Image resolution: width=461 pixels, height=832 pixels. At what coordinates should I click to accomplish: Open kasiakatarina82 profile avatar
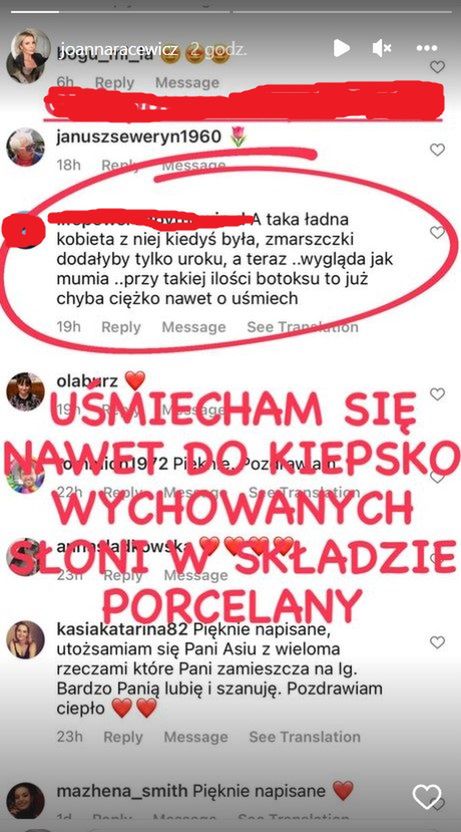(25, 639)
